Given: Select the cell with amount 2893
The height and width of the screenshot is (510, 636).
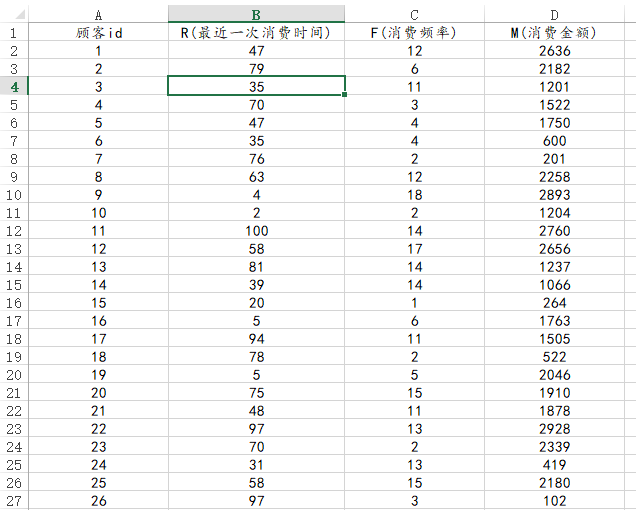Looking at the screenshot, I should click(x=554, y=194).
